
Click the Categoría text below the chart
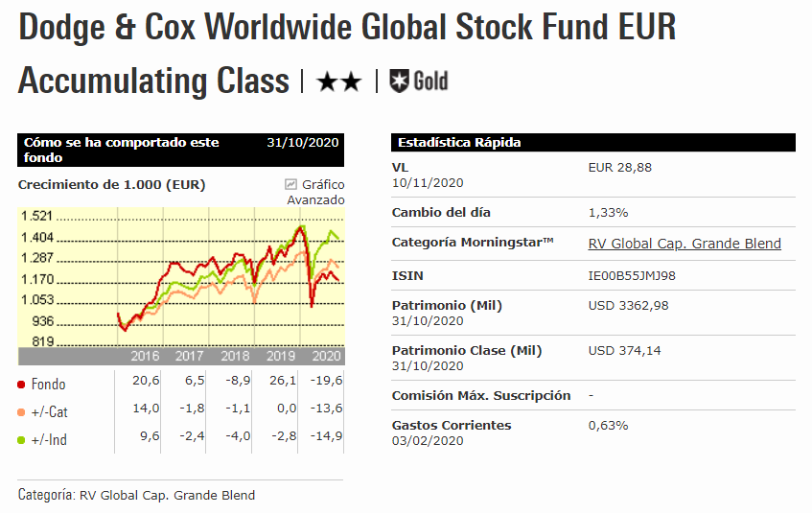(x=136, y=495)
